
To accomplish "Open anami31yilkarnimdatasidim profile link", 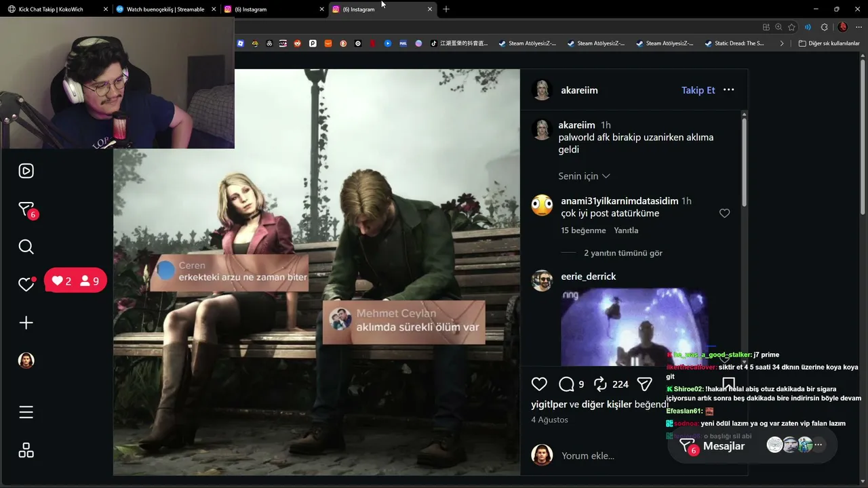I will coord(620,201).
